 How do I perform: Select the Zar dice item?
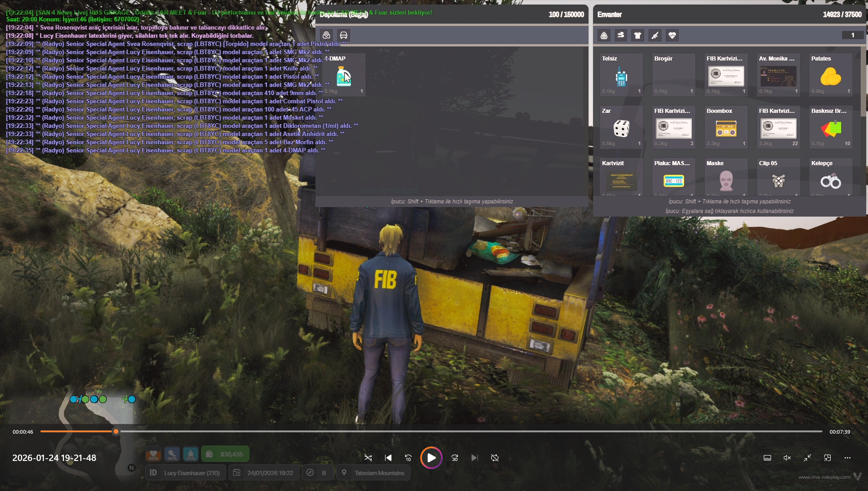(621, 127)
